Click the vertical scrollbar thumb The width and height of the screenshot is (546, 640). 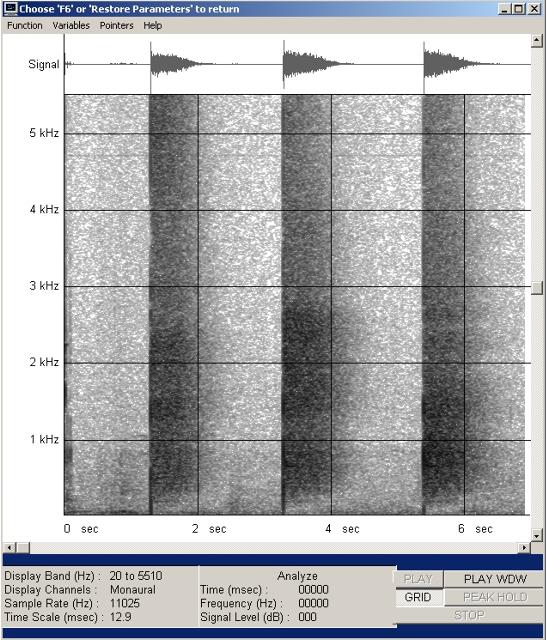(x=536, y=287)
